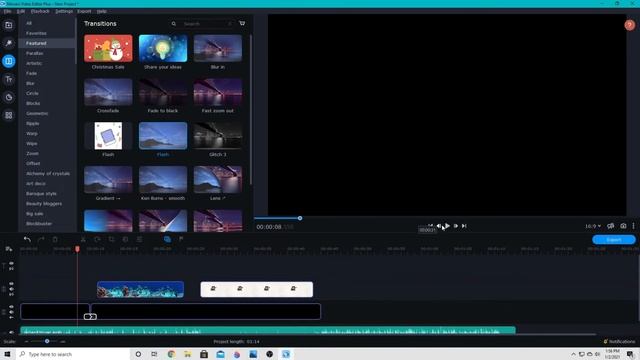This screenshot has width=640, height=360.
Task: Select the Glitch 3 transition thumbnail
Action: coord(218,136)
